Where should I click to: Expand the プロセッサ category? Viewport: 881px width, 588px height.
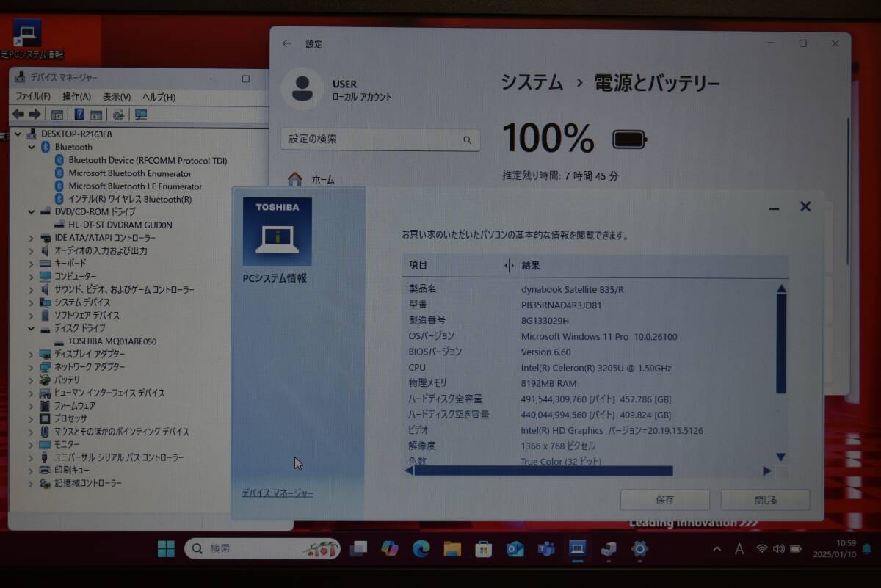coord(31,418)
